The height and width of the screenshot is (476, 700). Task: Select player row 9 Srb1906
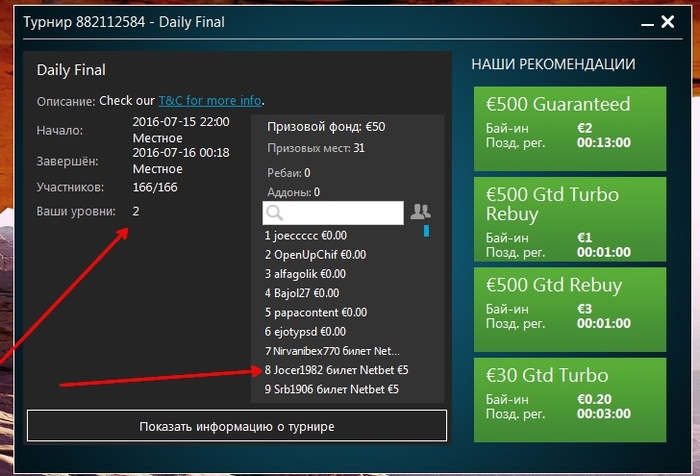pyautogui.click(x=332, y=389)
